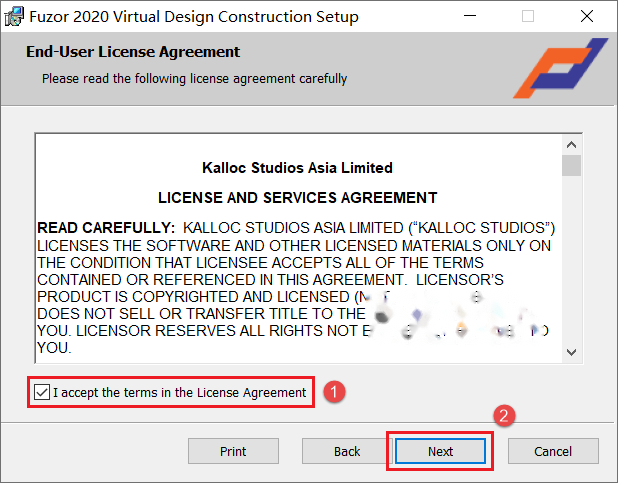The width and height of the screenshot is (618, 483).
Task: Toggle the accept license terms checkbox
Action: coord(42,392)
